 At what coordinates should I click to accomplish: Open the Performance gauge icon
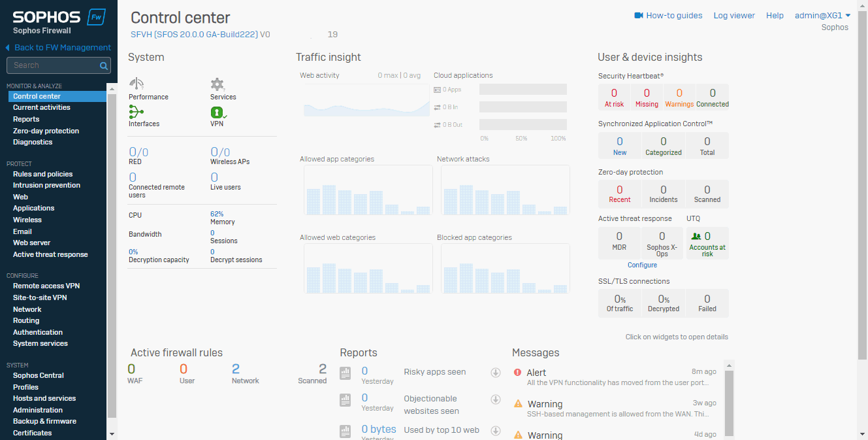click(x=137, y=84)
